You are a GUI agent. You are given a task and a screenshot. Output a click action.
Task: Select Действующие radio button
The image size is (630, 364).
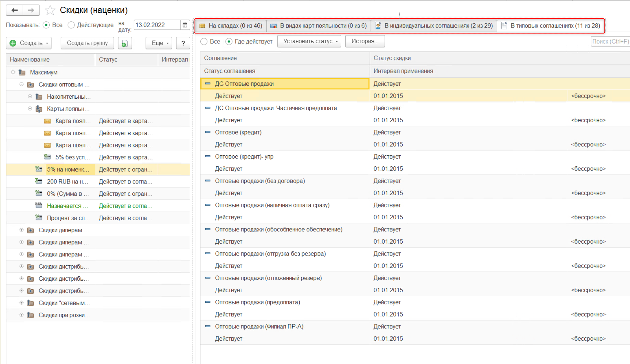point(71,25)
